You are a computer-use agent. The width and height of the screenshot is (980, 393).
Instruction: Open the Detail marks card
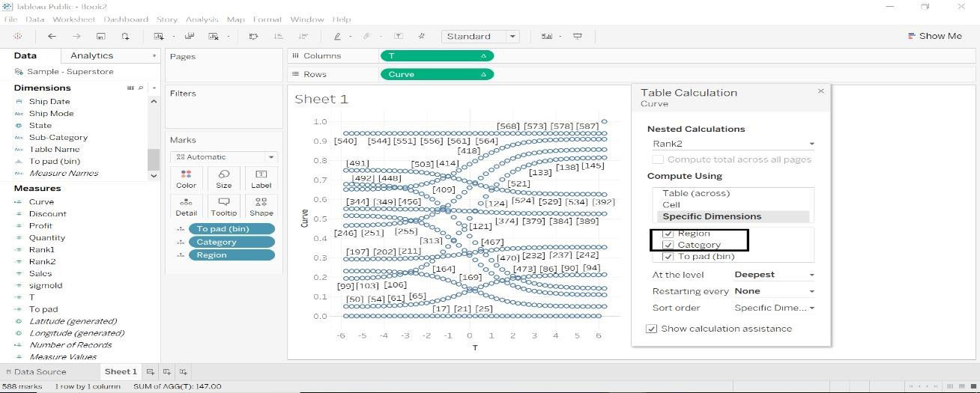(186, 206)
